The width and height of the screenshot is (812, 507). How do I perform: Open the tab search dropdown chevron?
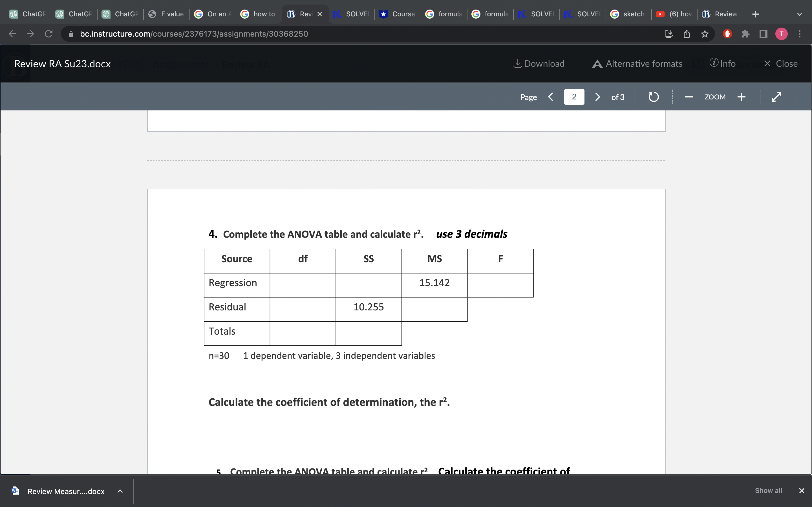[x=799, y=14]
